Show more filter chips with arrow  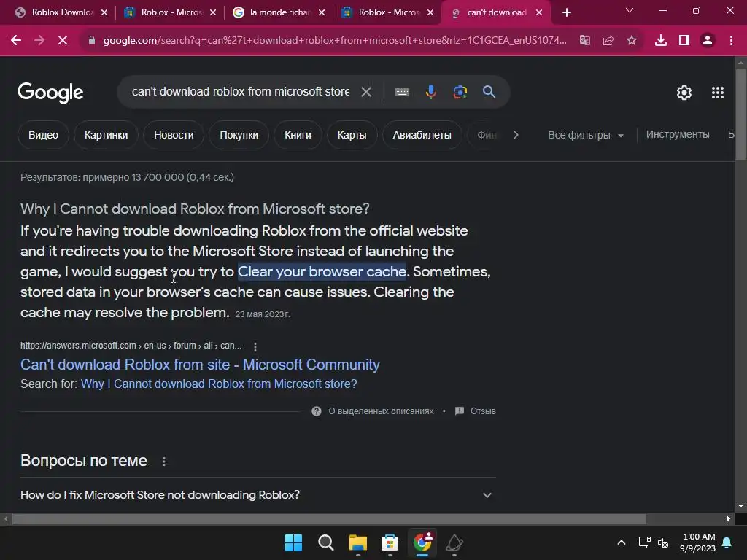516,135
